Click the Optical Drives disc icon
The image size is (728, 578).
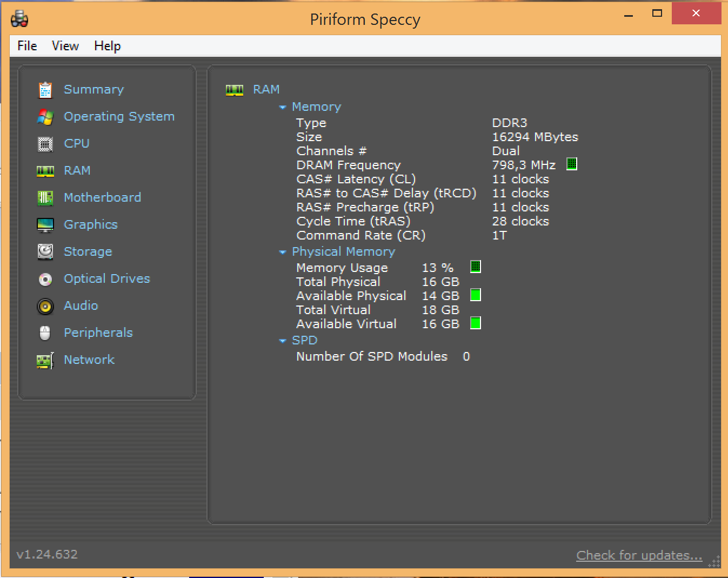coord(45,279)
